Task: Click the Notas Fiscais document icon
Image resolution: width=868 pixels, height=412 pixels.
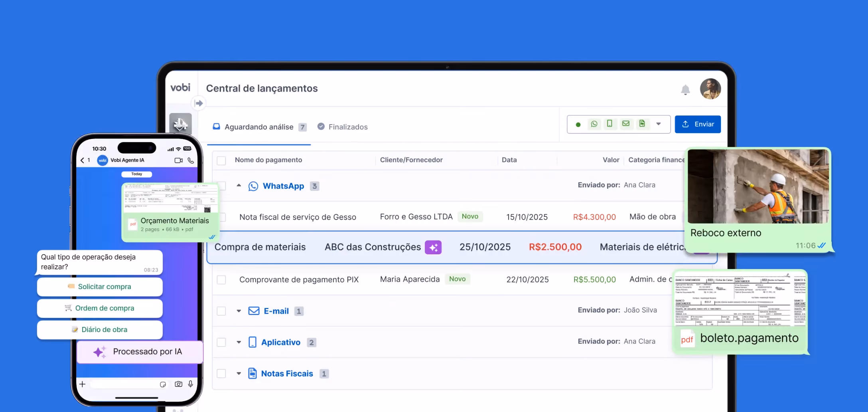Action: pos(252,373)
